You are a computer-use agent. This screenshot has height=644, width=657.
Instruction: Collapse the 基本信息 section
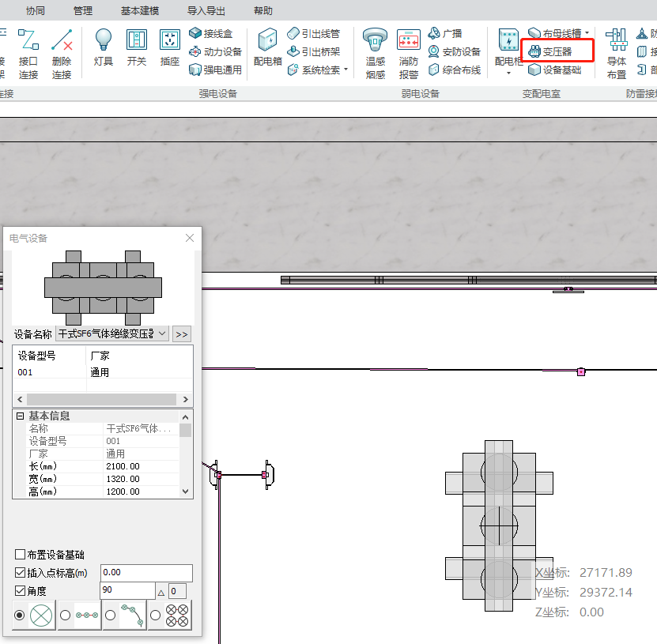[x=21, y=416]
